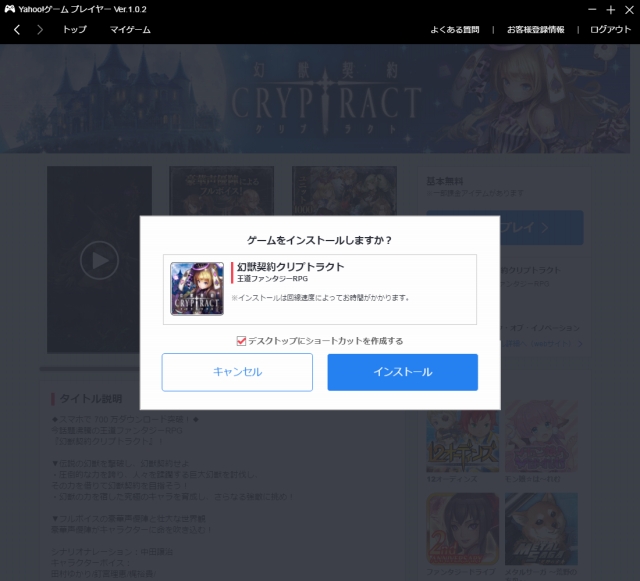The width and height of the screenshot is (640, 581).
Task: Click the Cryptract banner image
Action: tap(315, 99)
